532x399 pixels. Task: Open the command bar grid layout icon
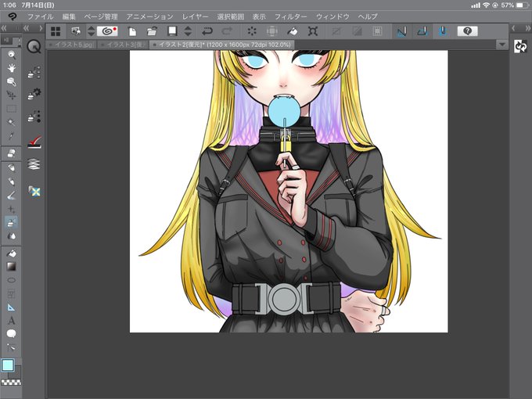(x=56, y=31)
